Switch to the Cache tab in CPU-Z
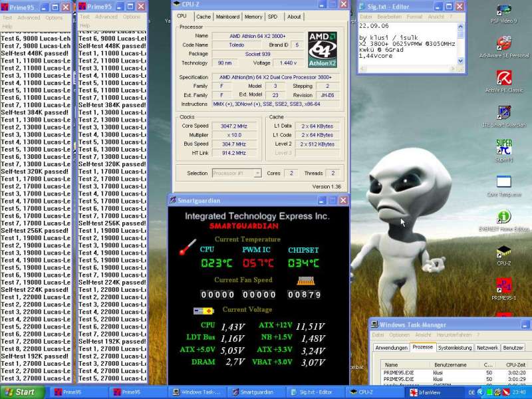 (x=203, y=17)
